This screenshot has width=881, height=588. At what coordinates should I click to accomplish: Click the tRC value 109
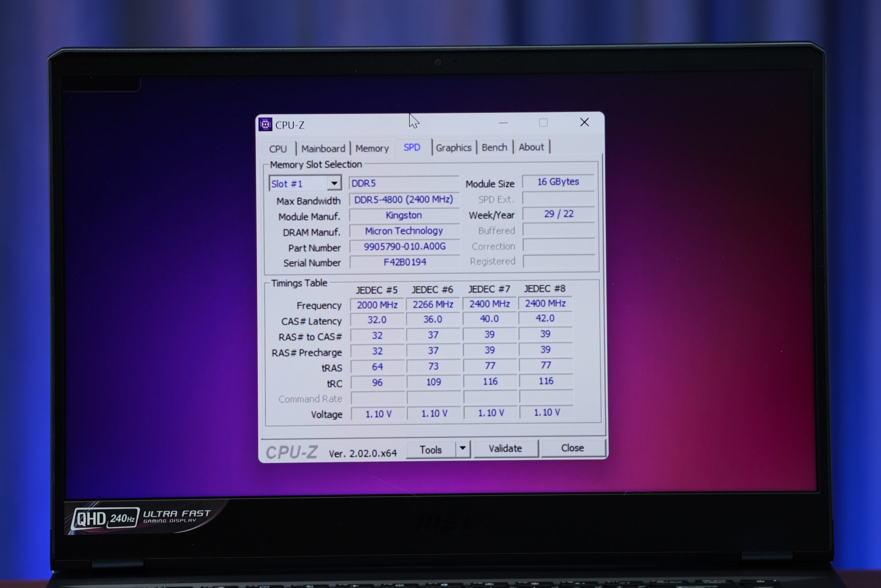pyautogui.click(x=433, y=382)
